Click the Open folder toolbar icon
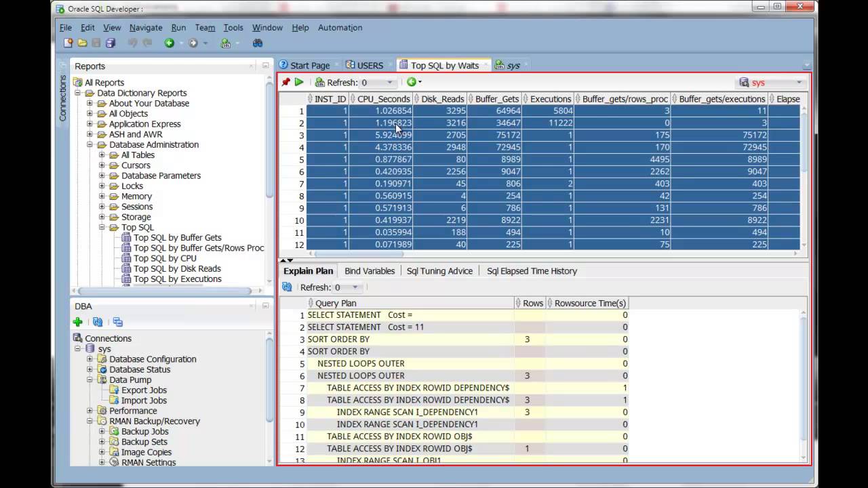 (x=82, y=43)
